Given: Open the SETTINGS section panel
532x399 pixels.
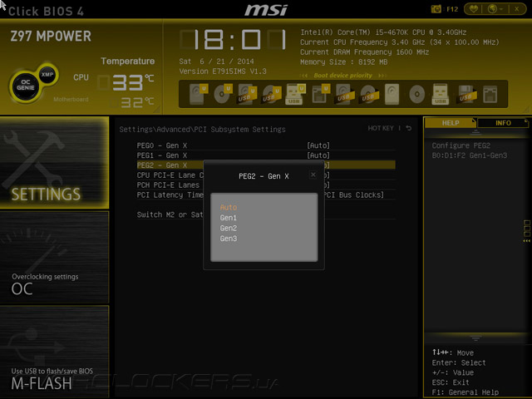Looking at the screenshot, I should tap(54, 162).
